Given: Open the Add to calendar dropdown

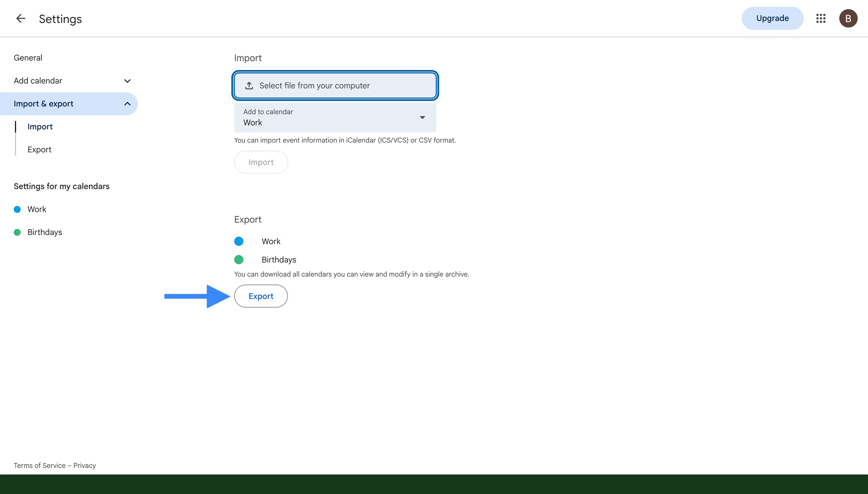Looking at the screenshot, I should pyautogui.click(x=335, y=117).
